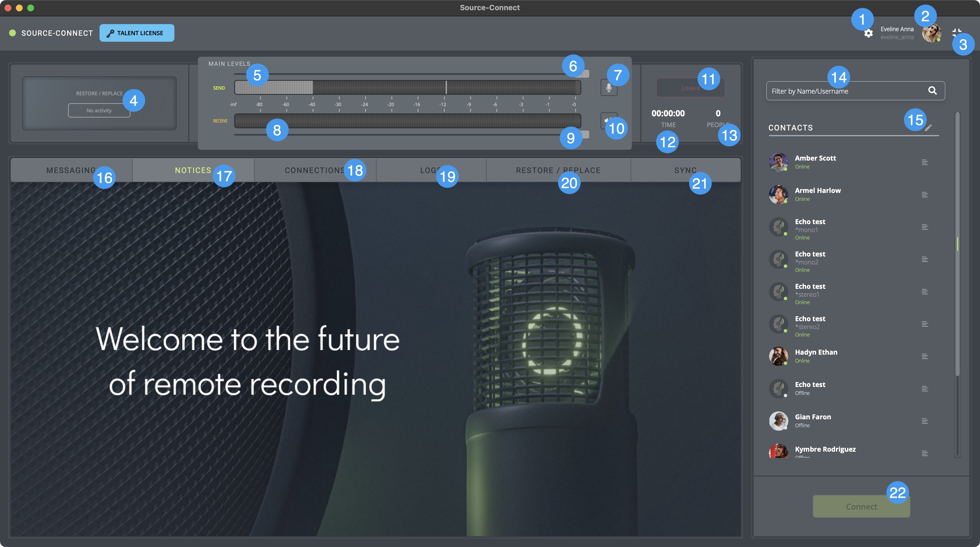
Task: Open settings via the gear icon
Action: tap(868, 33)
